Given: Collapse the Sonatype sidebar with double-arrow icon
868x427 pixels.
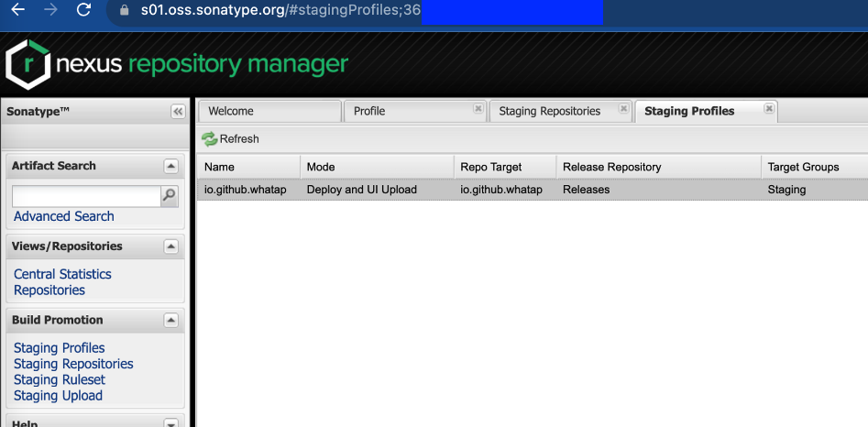Looking at the screenshot, I should [178, 112].
